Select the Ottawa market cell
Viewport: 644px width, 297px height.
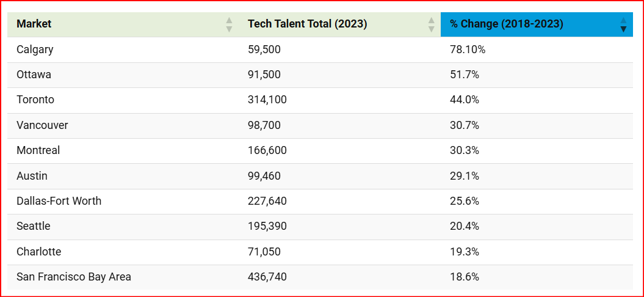point(34,75)
